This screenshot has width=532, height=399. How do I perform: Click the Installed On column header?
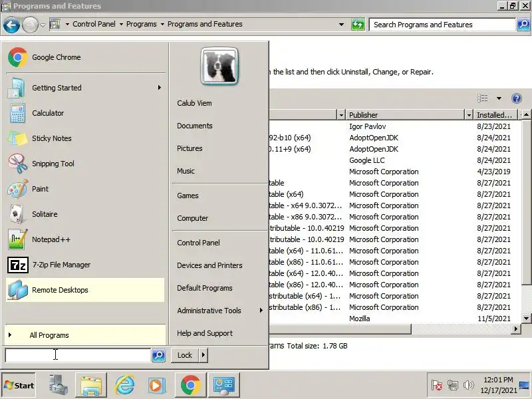click(494, 115)
